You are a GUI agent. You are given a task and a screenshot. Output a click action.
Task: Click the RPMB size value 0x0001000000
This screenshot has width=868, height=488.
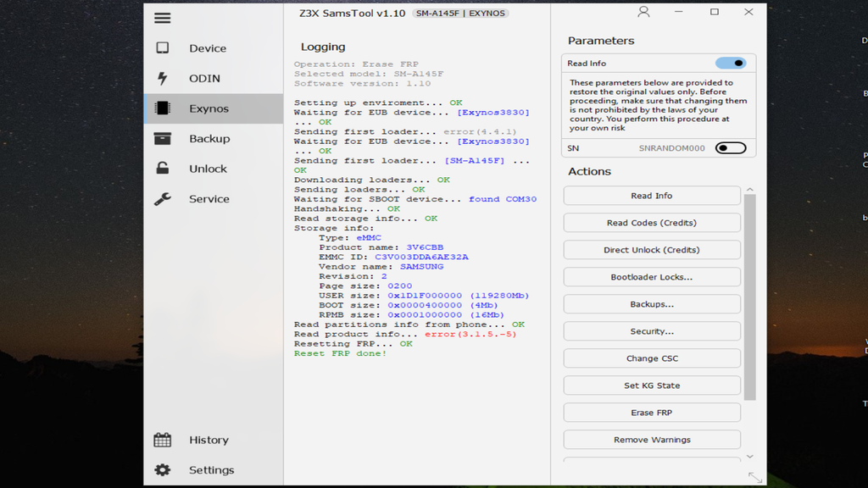(x=425, y=315)
